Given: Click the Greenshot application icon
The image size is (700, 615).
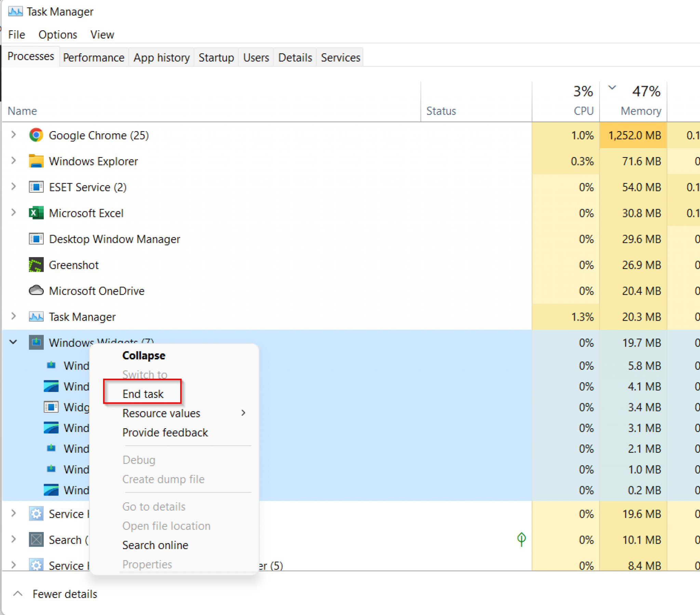Looking at the screenshot, I should pyautogui.click(x=36, y=265).
